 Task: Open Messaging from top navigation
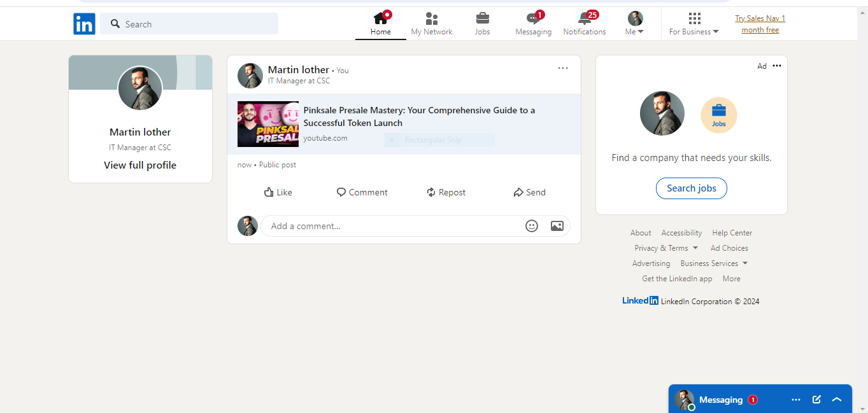click(534, 24)
